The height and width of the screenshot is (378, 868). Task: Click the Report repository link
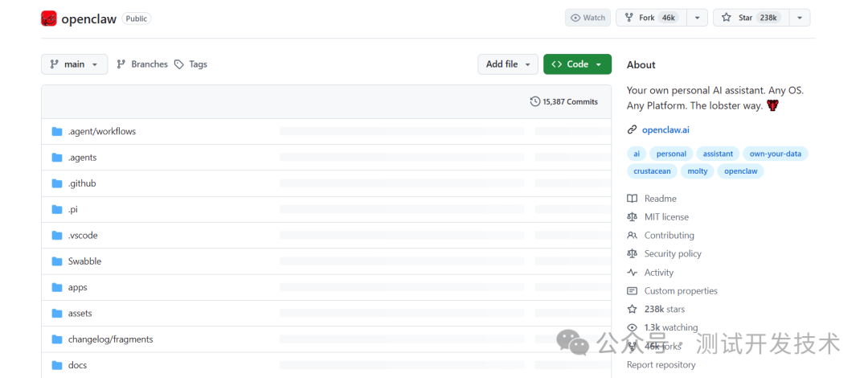[x=661, y=364]
